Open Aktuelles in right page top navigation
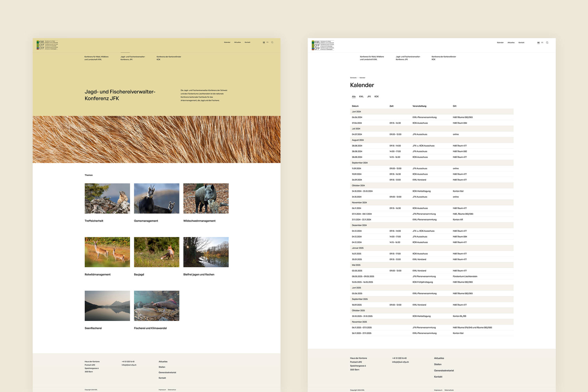Screen dimensions: 588x392 [511, 43]
